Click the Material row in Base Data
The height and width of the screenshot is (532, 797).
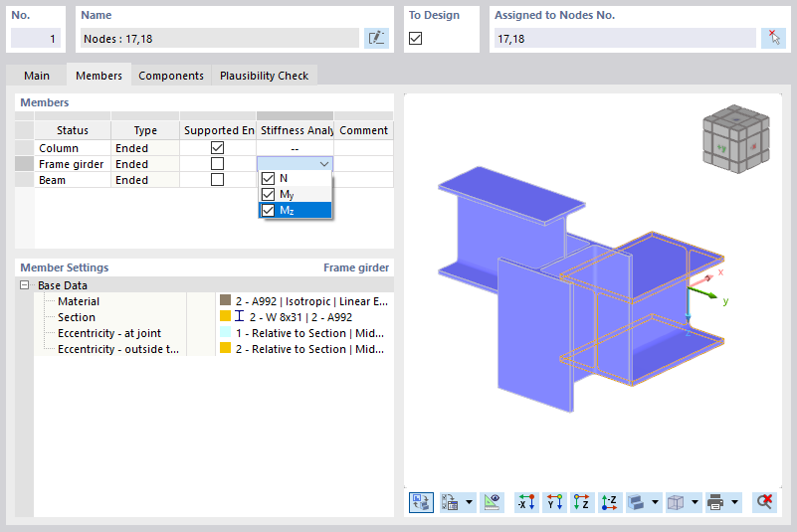[x=214, y=301]
